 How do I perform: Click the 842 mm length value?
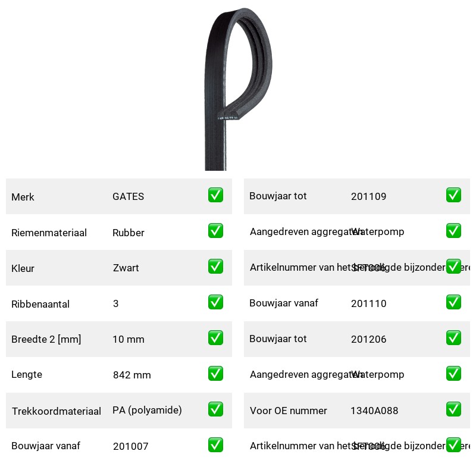coord(131,375)
